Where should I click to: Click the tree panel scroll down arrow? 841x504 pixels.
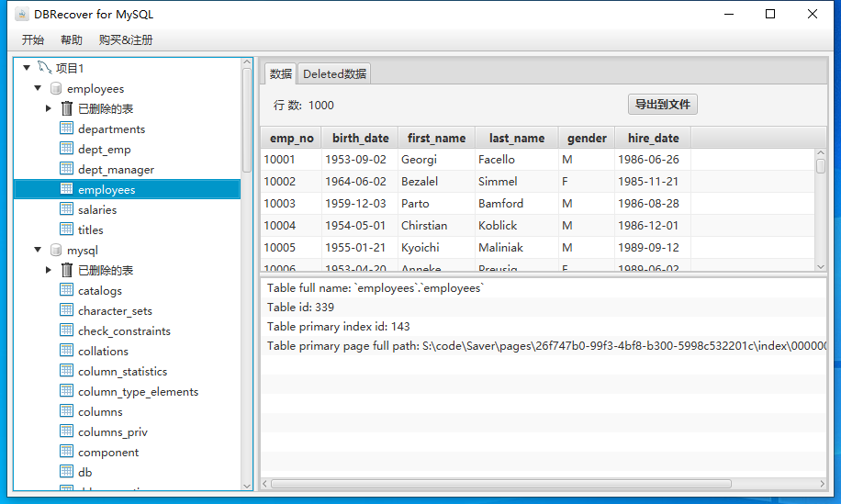(247, 486)
